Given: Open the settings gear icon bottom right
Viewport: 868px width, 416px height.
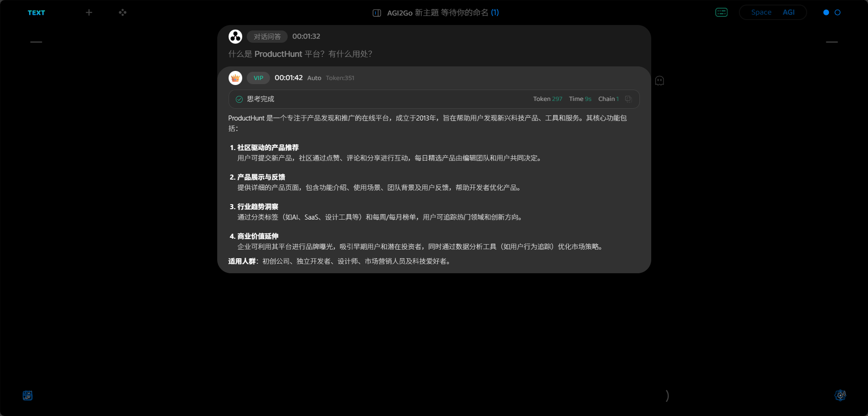Looking at the screenshot, I should click(840, 395).
